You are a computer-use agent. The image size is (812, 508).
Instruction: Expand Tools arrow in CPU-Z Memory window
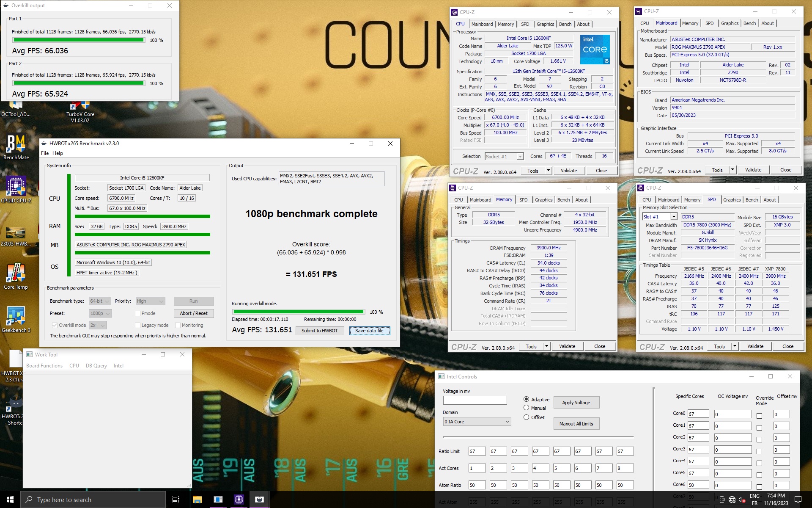(546, 346)
